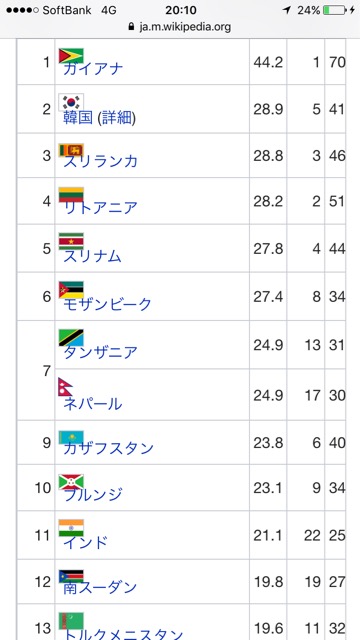Tap the Kazakhstan flag icon
Screen dimensions: 360x640
(x=71, y=438)
